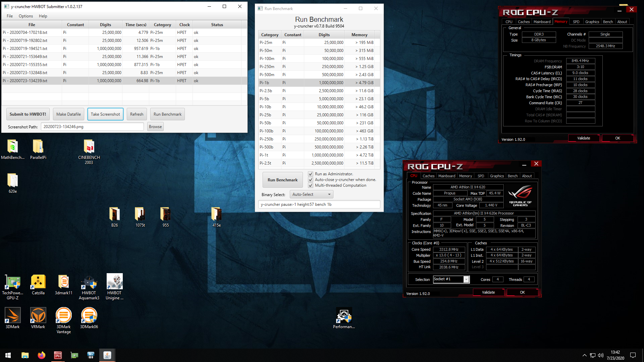The height and width of the screenshot is (362, 644).
Task: Open the Options menu
Action: pyautogui.click(x=26, y=16)
